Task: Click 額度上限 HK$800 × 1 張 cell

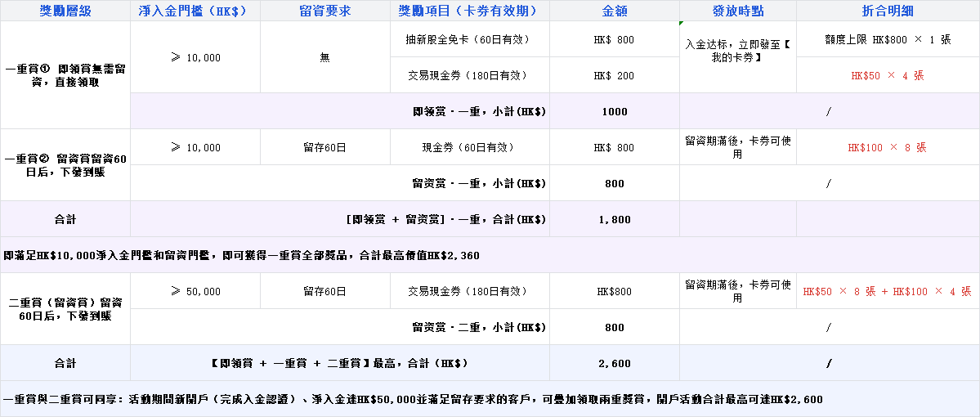Action: coord(888,38)
